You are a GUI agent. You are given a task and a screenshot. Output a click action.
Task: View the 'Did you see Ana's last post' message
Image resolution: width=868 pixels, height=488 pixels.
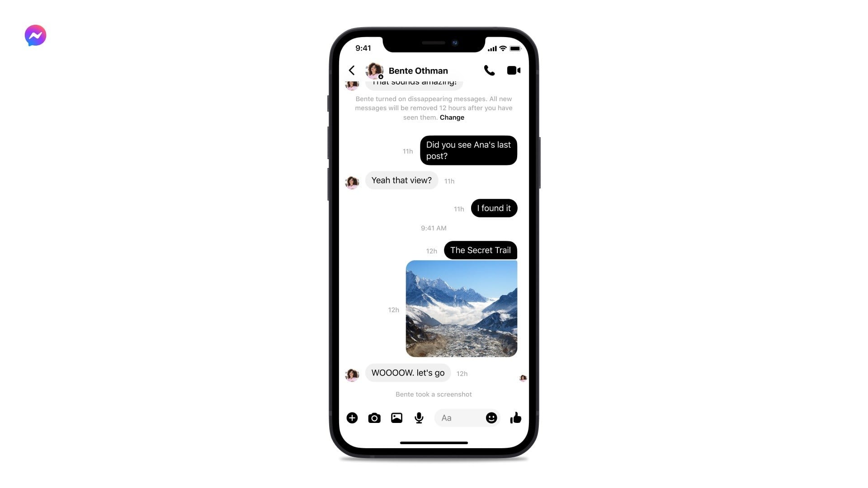point(468,150)
